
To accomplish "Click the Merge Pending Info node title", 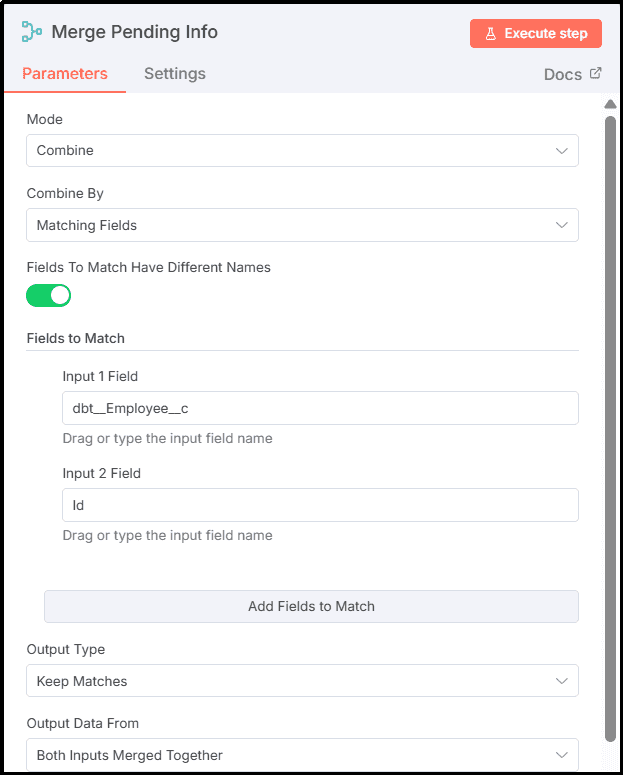I will 134,32.
